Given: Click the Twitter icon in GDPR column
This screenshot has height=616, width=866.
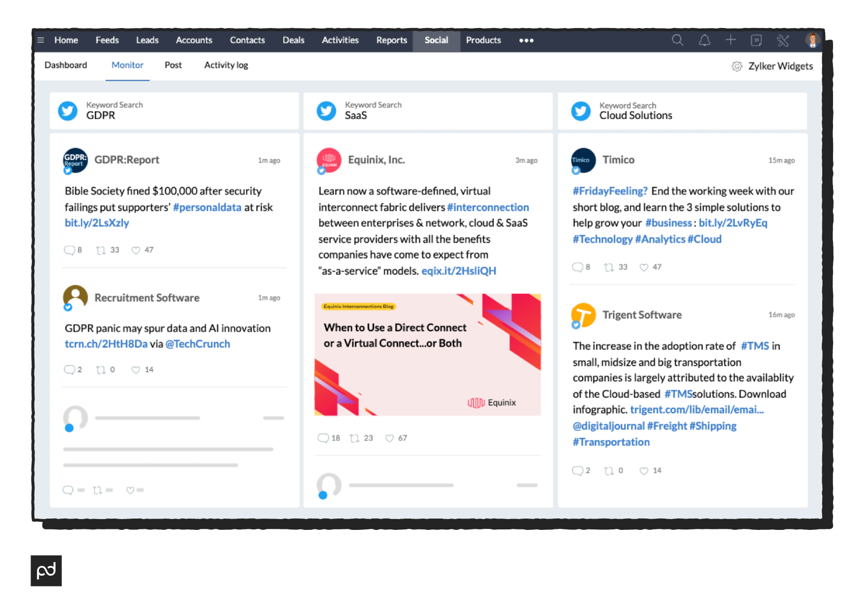Looking at the screenshot, I should coord(68,111).
